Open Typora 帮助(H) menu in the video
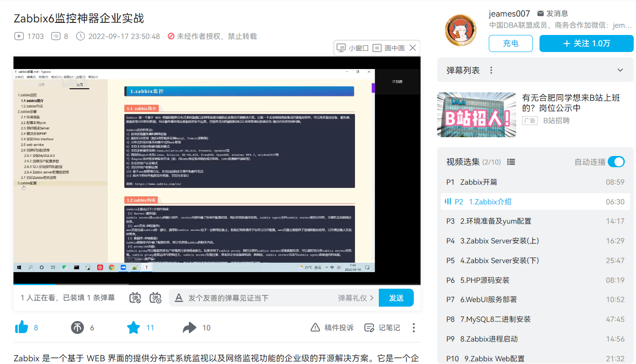Viewport: 636px width, 364px height. (x=93, y=77)
